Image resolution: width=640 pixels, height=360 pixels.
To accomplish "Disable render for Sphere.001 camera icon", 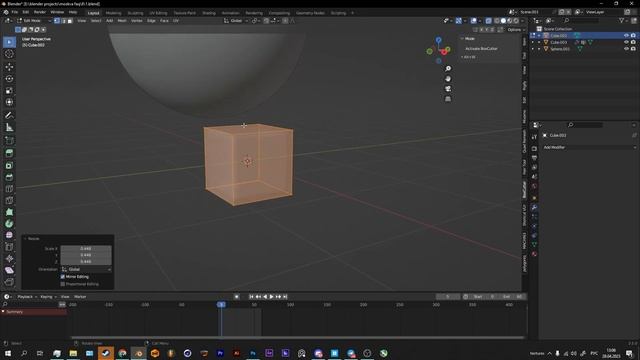I will (x=633, y=49).
